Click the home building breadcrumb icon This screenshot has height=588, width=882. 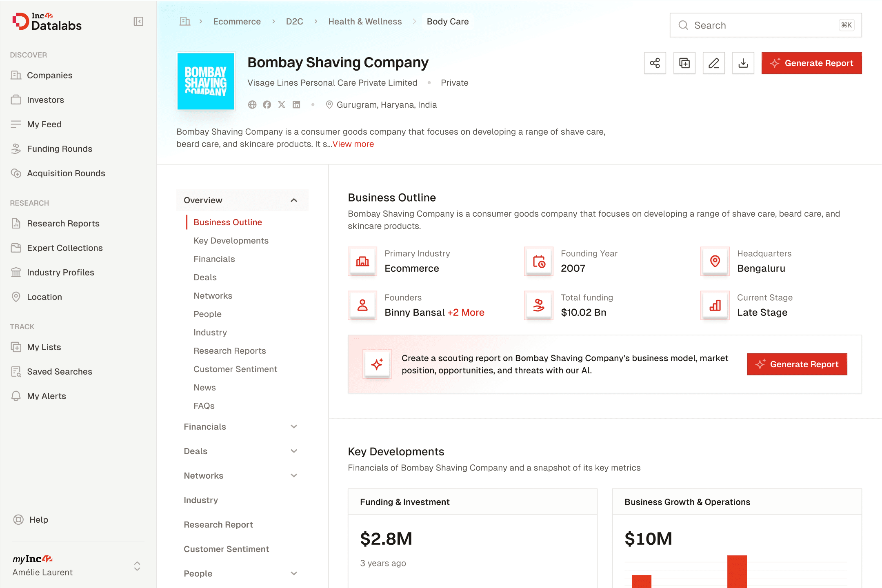(x=185, y=21)
